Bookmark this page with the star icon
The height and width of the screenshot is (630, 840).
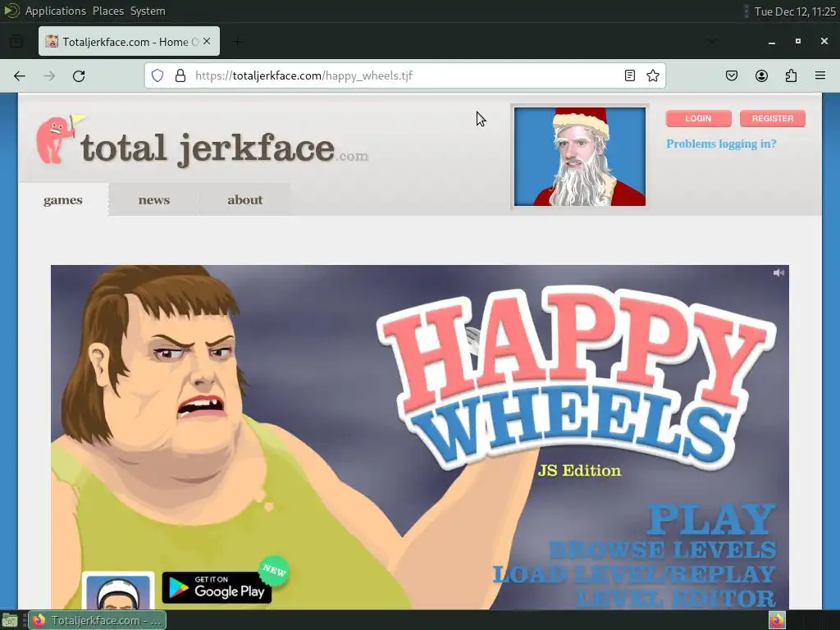[x=652, y=75]
